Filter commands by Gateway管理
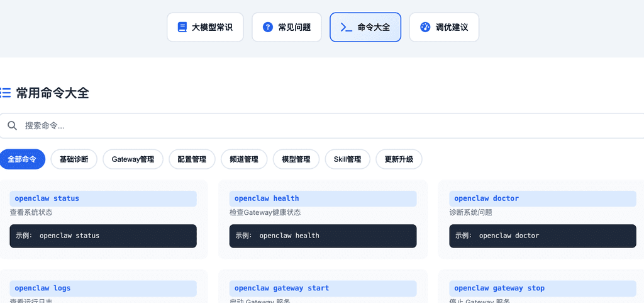644x303 pixels. coord(133,159)
